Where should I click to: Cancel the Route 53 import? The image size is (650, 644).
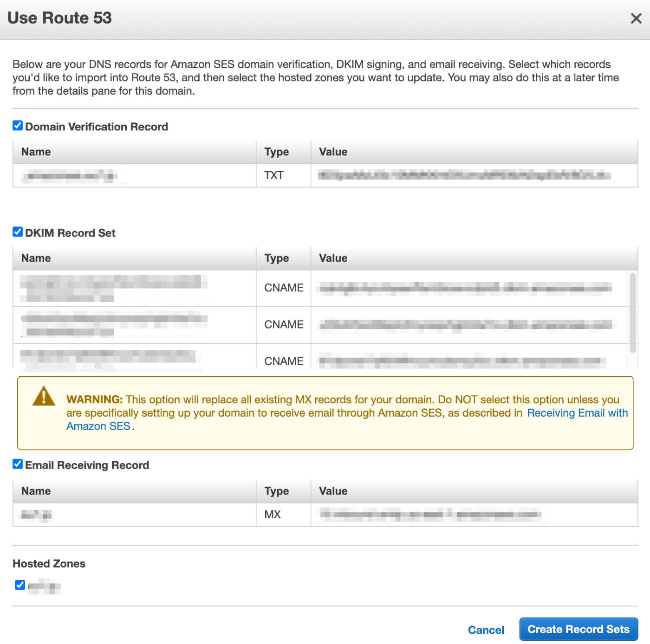click(486, 630)
